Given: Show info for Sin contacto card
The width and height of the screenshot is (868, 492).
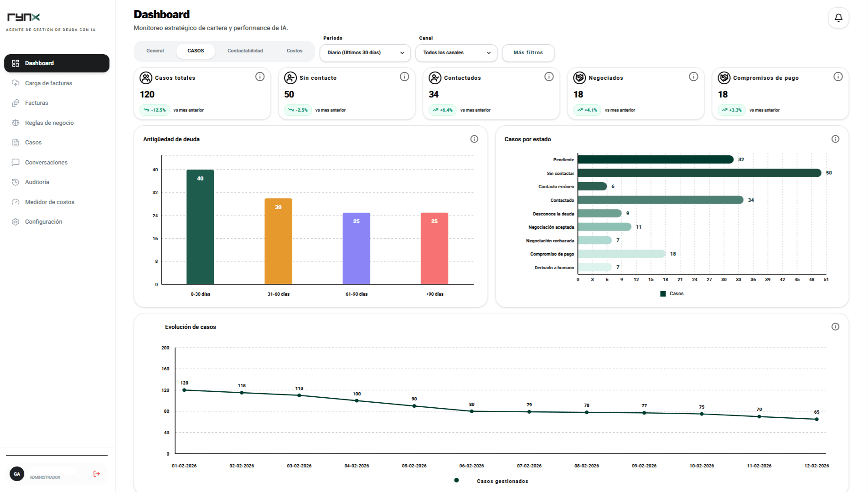Looking at the screenshot, I should click(404, 77).
